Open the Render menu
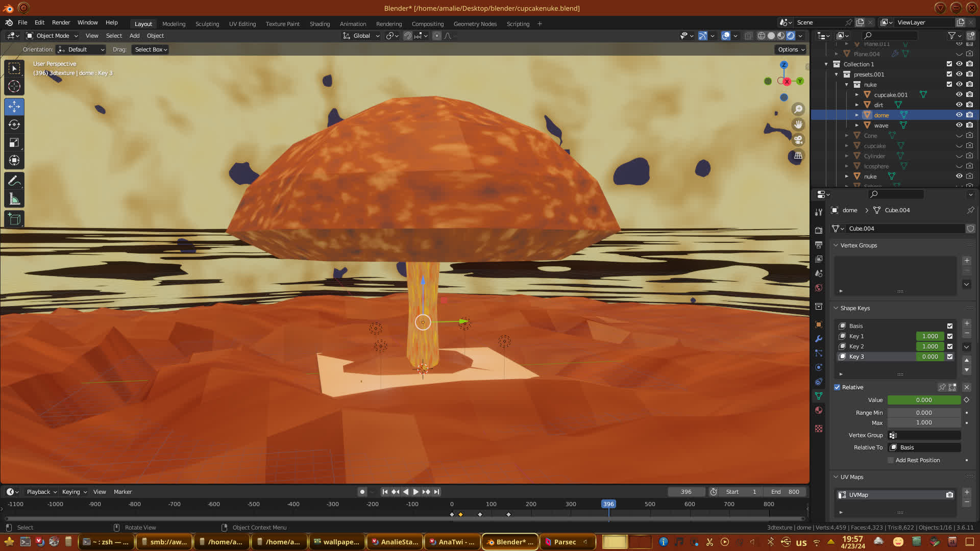Image resolution: width=980 pixels, height=551 pixels. click(x=61, y=22)
